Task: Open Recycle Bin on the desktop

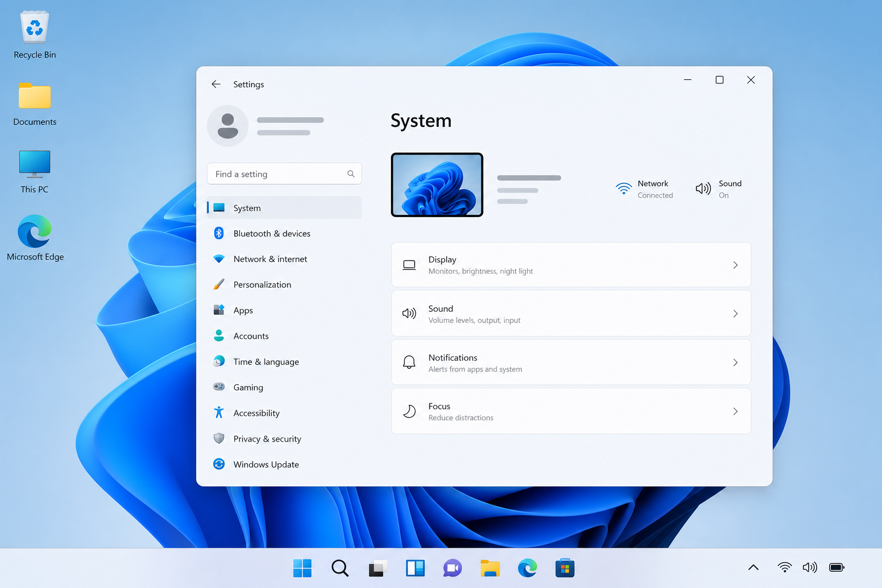Action: point(34,35)
